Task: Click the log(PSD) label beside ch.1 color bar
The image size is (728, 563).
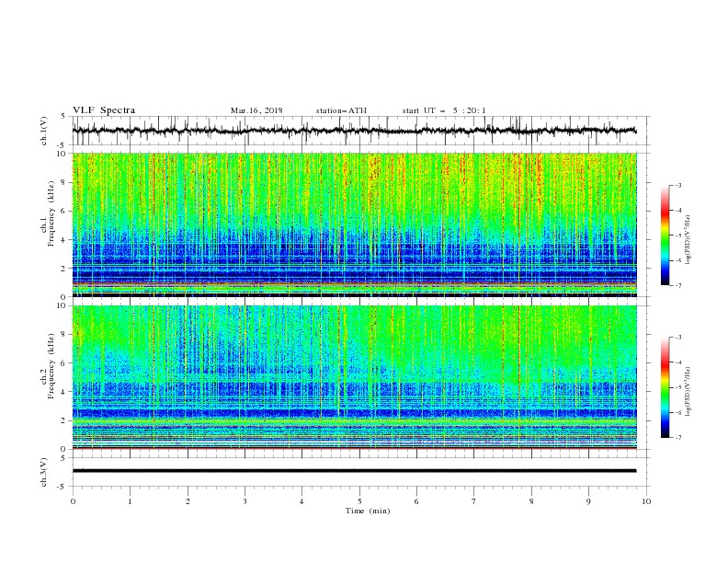Action: click(x=689, y=240)
